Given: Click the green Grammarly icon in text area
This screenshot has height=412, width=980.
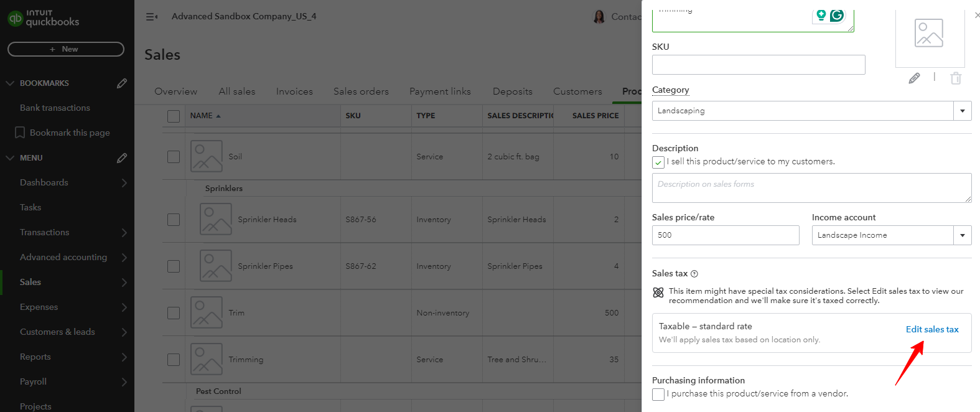Looking at the screenshot, I should tap(837, 16).
